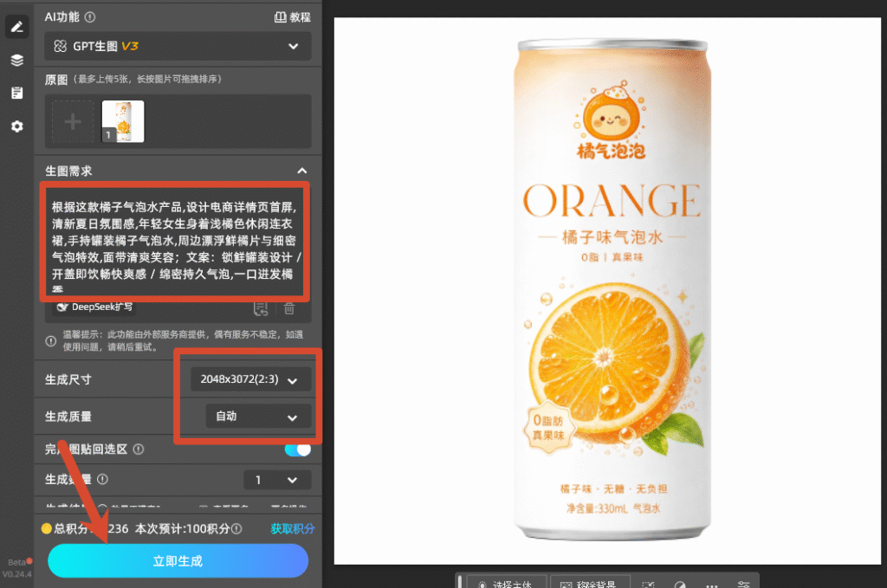Screen dimensions: 887x588
Task: Select uploaded orange can thumbnail numbered 1
Action: pyautogui.click(x=123, y=121)
